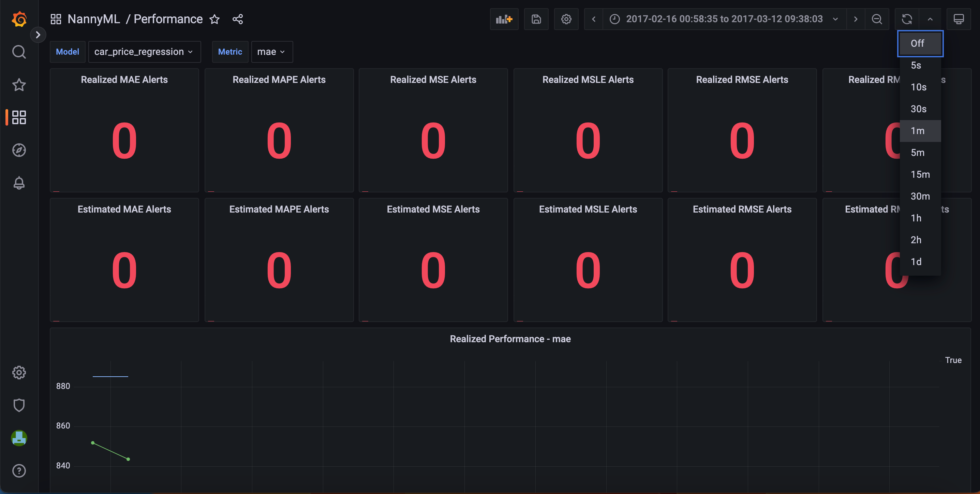980x494 pixels.
Task: Click the 880 y-axis label
Action: pyautogui.click(x=63, y=386)
